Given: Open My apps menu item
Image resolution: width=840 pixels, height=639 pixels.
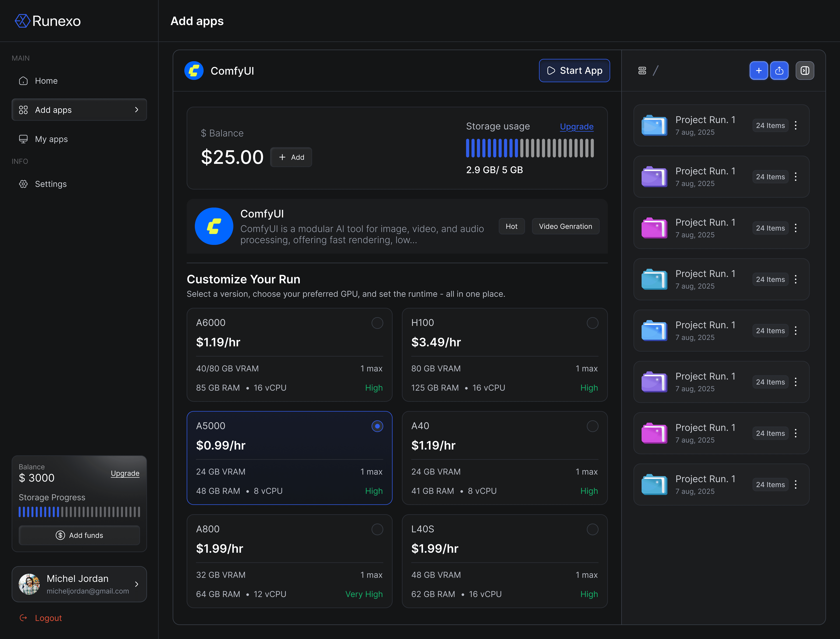Looking at the screenshot, I should tap(51, 139).
